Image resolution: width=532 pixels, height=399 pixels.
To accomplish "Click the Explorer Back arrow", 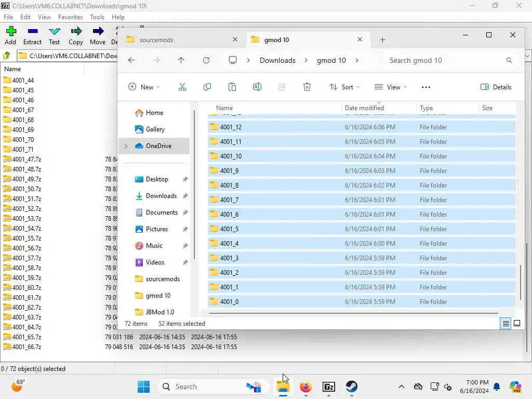I will [x=131, y=60].
